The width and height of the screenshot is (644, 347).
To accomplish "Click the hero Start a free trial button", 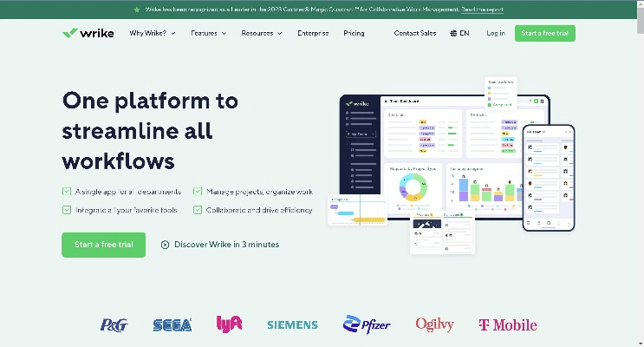I will click(103, 245).
